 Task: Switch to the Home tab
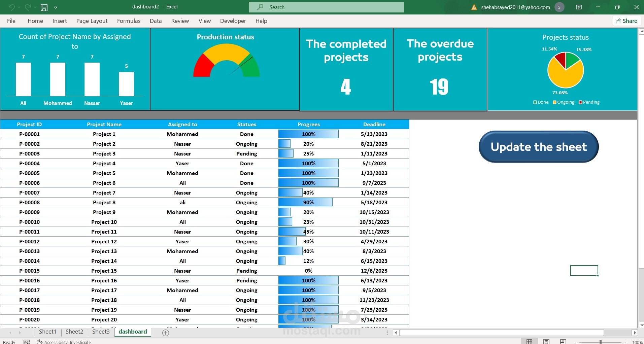click(35, 21)
